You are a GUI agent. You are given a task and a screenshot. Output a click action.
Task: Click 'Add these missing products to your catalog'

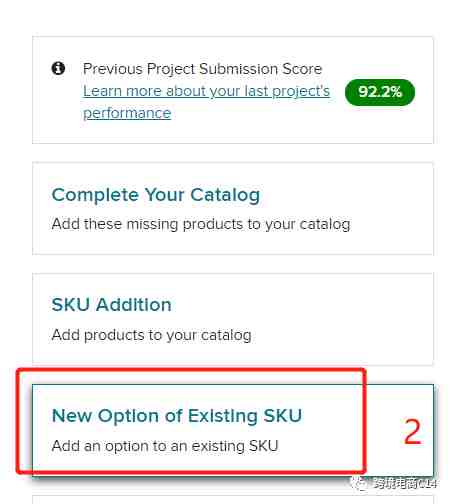point(201,224)
